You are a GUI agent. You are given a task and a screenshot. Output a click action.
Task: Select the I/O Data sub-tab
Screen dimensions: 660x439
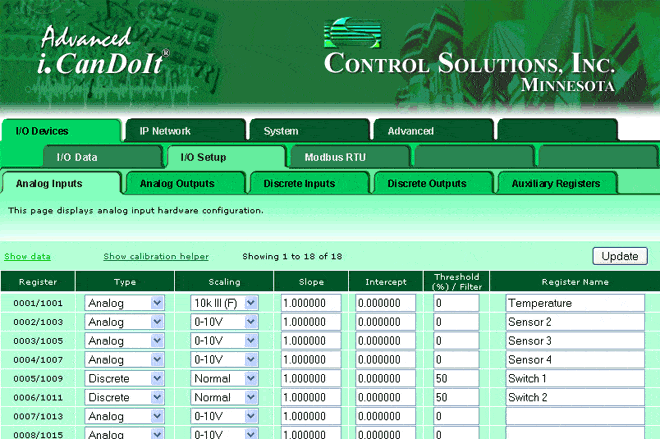(x=102, y=157)
